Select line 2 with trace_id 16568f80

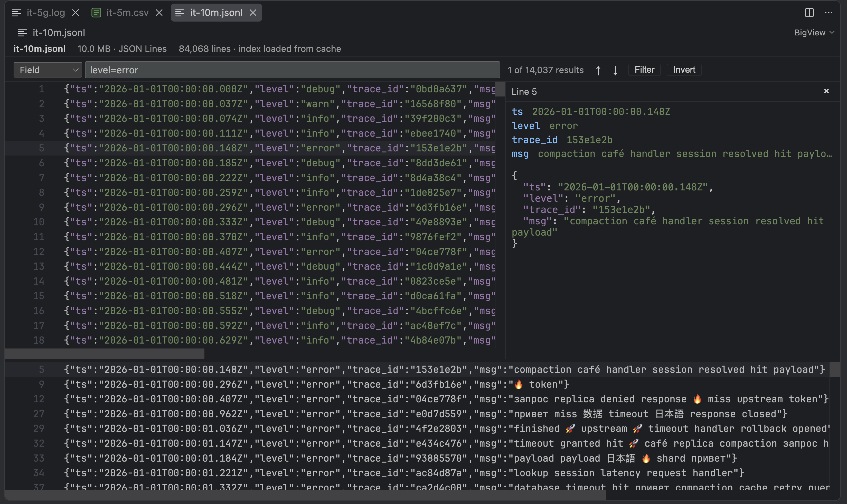(250, 104)
